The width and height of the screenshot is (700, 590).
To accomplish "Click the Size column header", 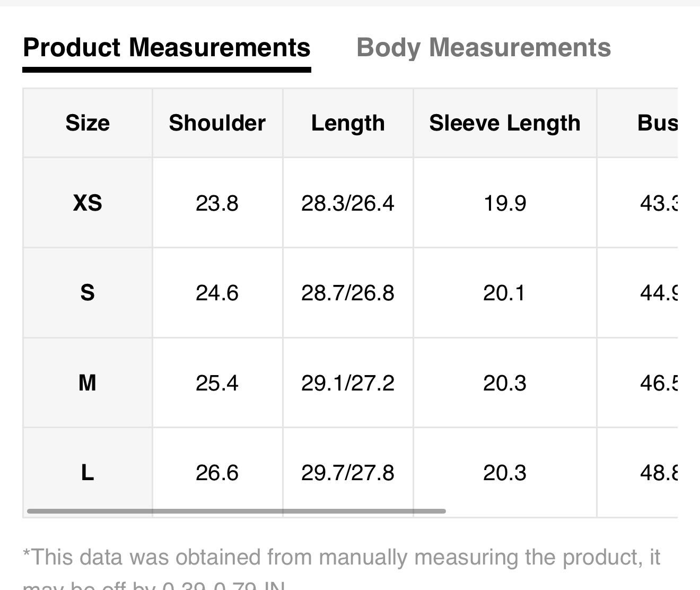I will 87,123.
